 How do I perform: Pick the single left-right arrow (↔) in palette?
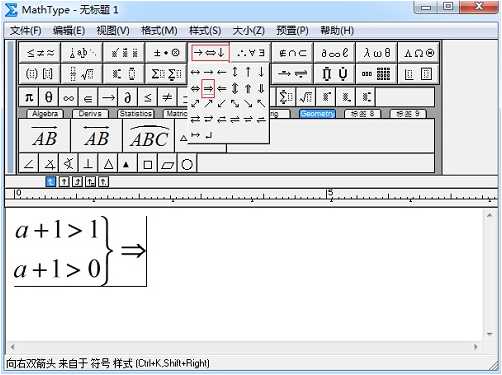195,72
